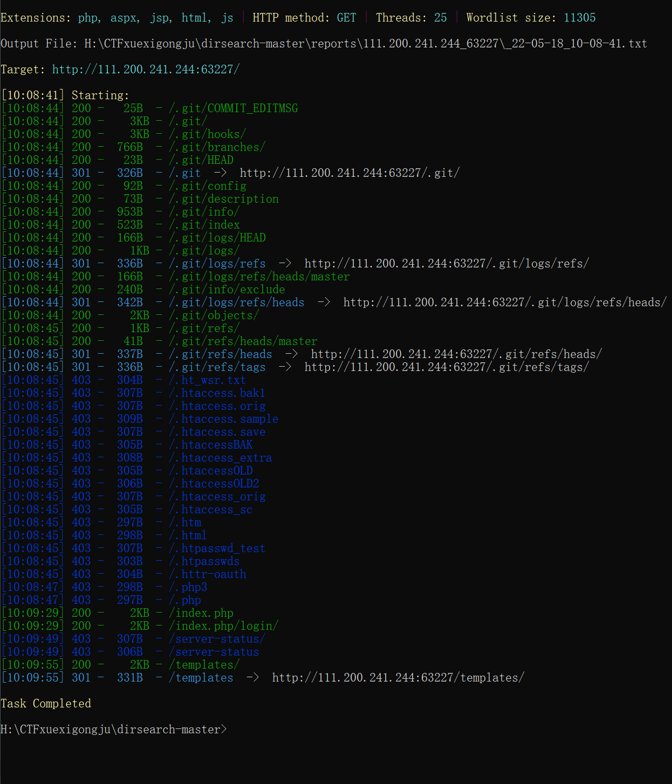Click the Wordlist size 11305 value
Screen dimensions: 672x784
(580, 18)
